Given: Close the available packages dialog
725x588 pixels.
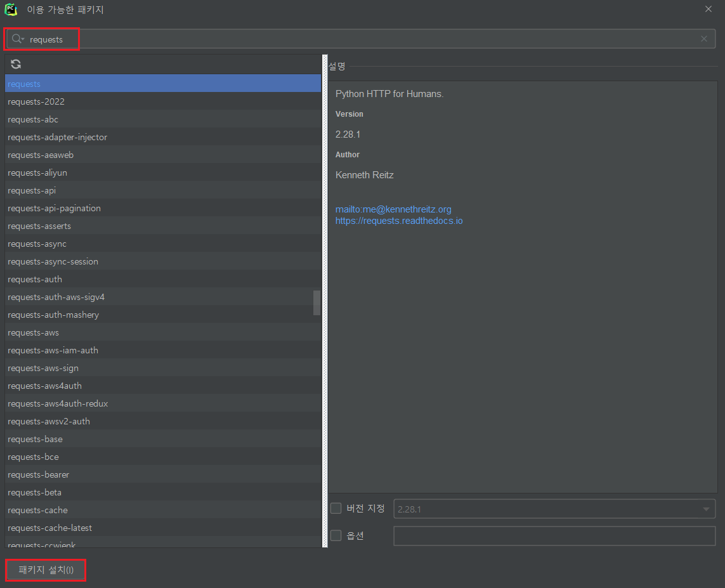Looking at the screenshot, I should tap(709, 10).
